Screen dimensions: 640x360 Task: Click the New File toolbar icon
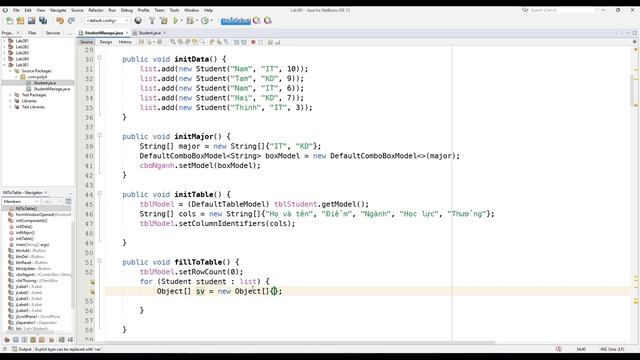[x=9, y=20]
